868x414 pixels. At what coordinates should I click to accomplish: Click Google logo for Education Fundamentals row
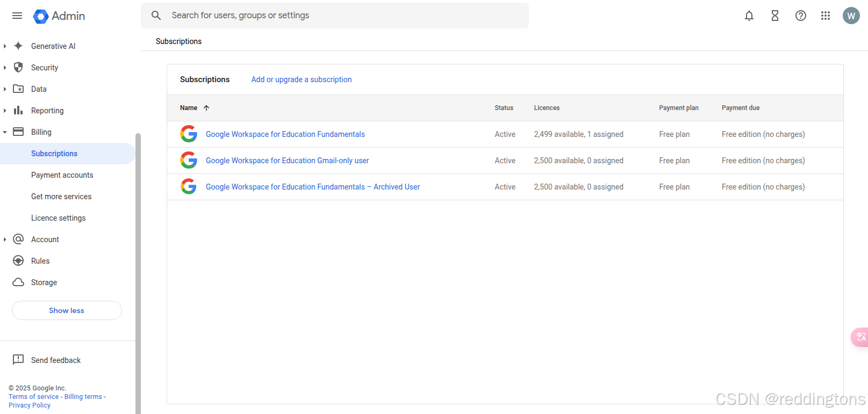189,134
